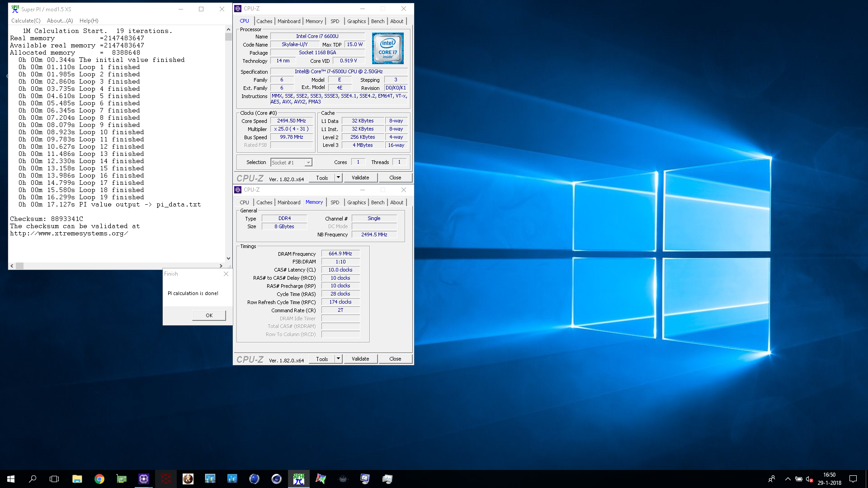Open About tab in memory timings CPU-Z window
The height and width of the screenshot is (488, 868).
(x=396, y=202)
